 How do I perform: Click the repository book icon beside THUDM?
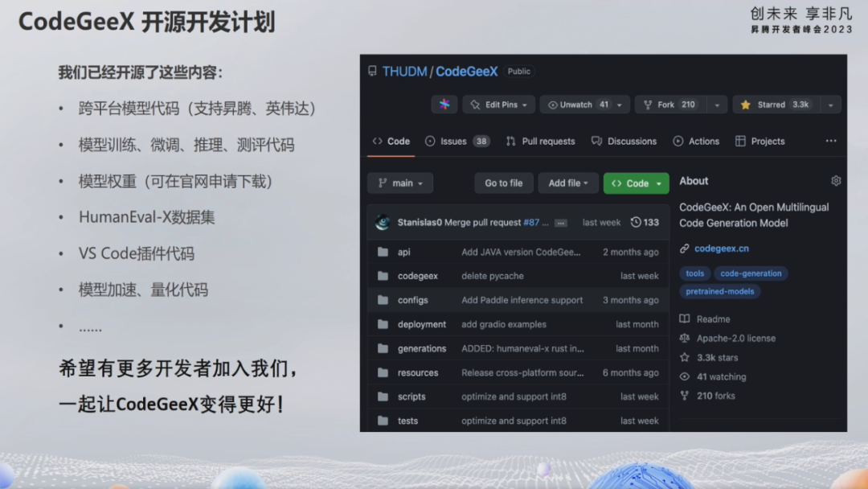(x=371, y=71)
